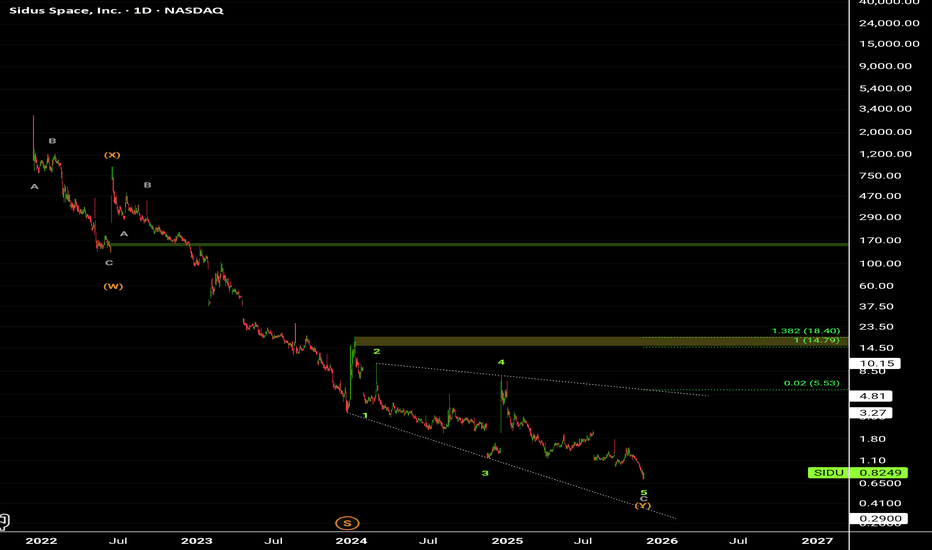The image size is (932, 550).
Task: Click the 9,000.00 price scale value
Action: click(x=886, y=66)
